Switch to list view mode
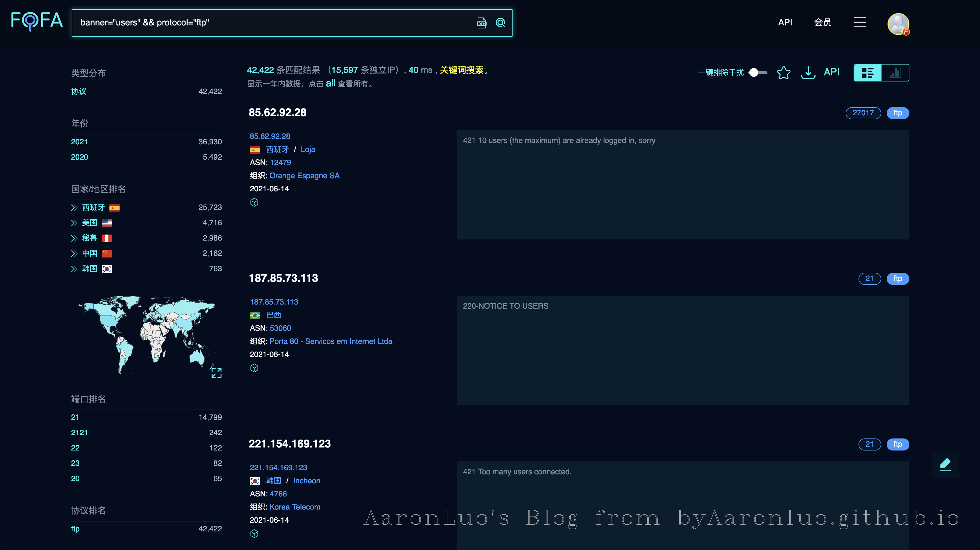This screenshot has height=550, width=980. pos(867,73)
